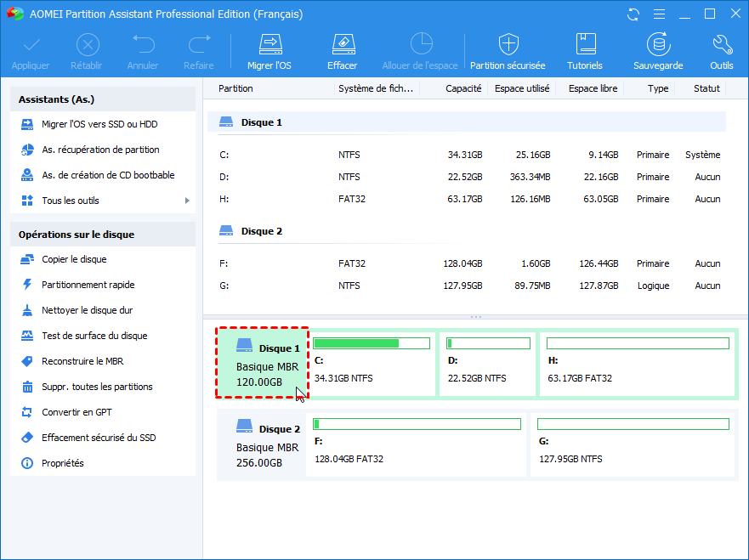This screenshot has height=560, width=749.
Task: Open the Outils wrench menu
Action: (x=721, y=52)
